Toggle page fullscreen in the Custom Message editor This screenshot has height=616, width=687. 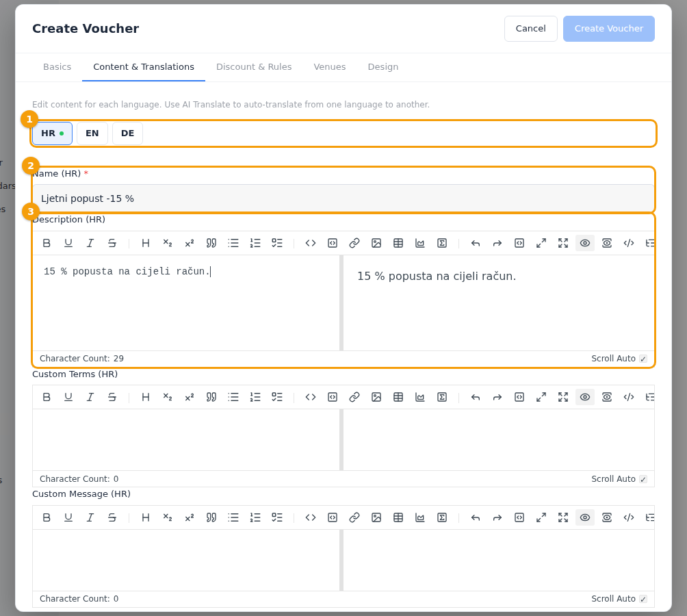(x=541, y=517)
